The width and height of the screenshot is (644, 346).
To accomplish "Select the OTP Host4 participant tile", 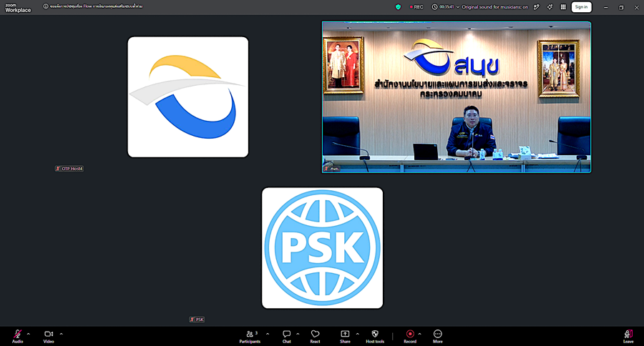I will point(187,97).
